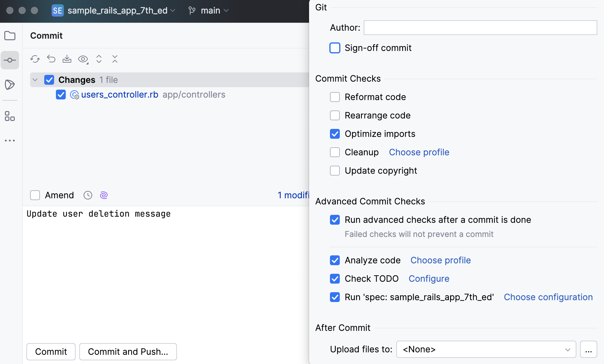Screen dimensions: 604x364
Task: Click the Refresh changes icon
Action: [x=35, y=59]
